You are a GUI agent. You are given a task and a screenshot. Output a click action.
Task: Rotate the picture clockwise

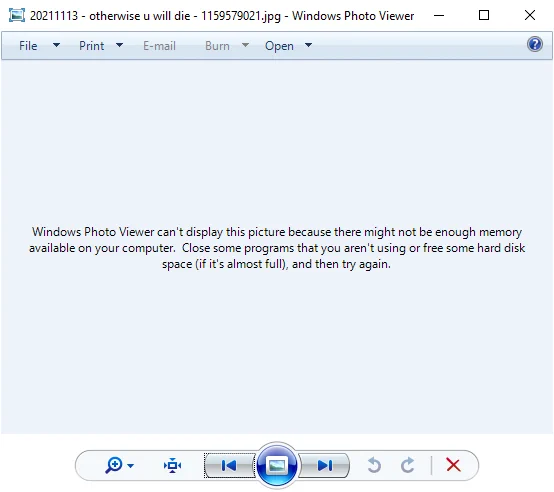click(408, 465)
